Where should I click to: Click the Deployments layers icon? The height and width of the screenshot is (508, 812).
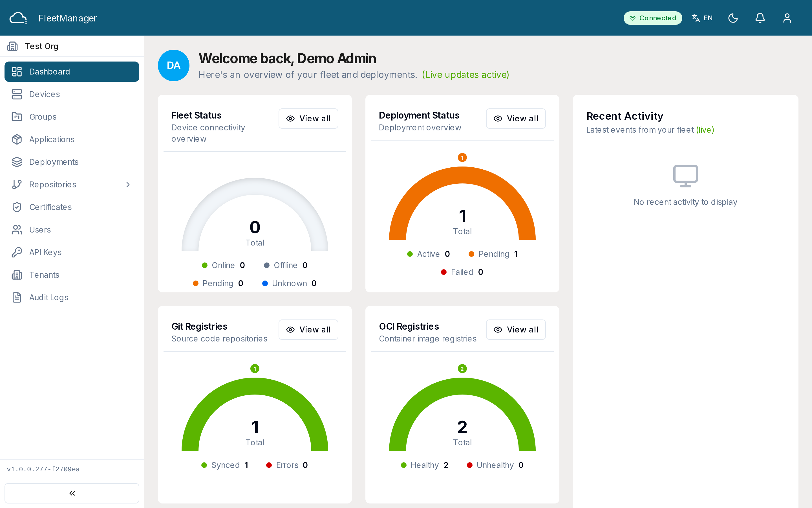(17, 162)
